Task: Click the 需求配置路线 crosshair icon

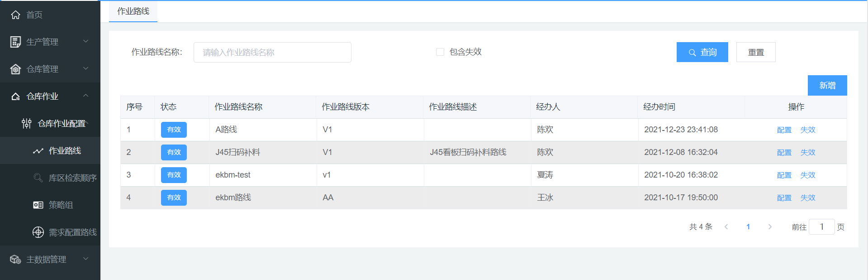Action: point(38,232)
